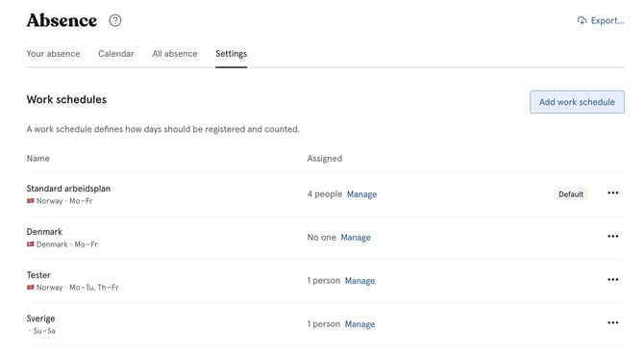Image resolution: width=644 pixels, height=358 pixels.
Task: Click 'Norway · Mo–Tu, Th–Fr' schedule details
Action: click(x=77, y=288)
